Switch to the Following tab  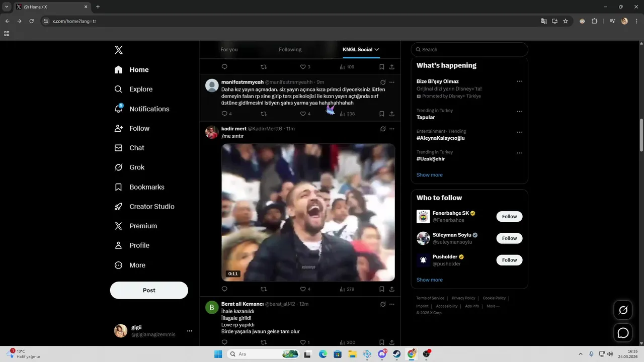click(290, 49)
